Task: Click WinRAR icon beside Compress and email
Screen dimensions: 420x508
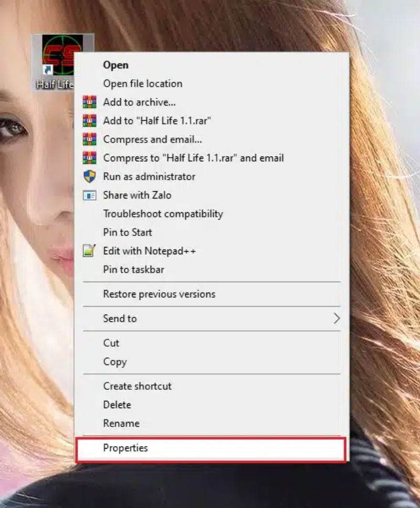Action: [x=90, y=139]
